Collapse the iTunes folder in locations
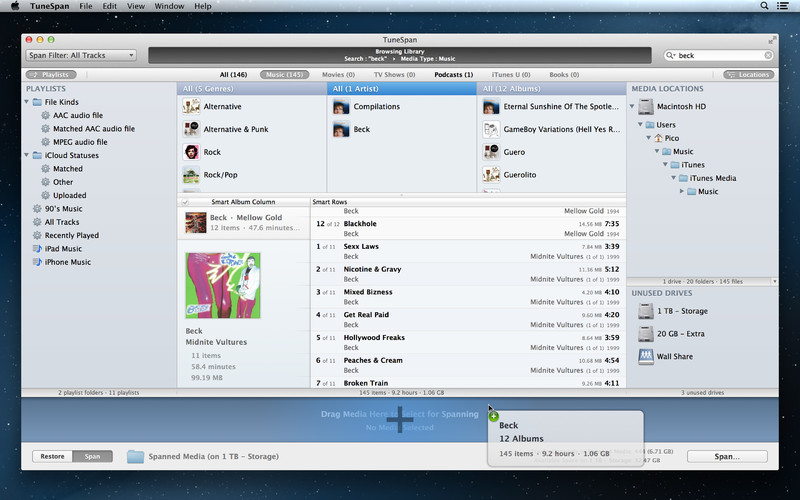 665,165
